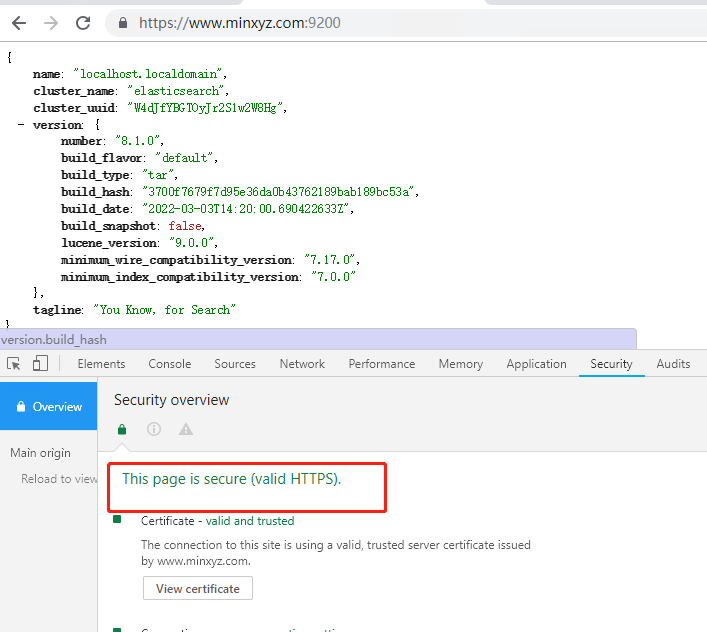Open the Console tab
This screenshot has height=632, width=707.
click(x=170, y=364)
